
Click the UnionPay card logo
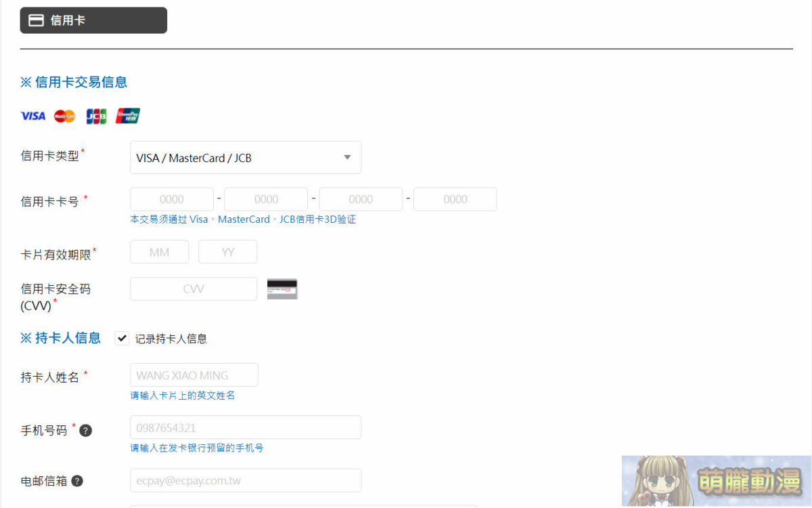click(128, 116)
